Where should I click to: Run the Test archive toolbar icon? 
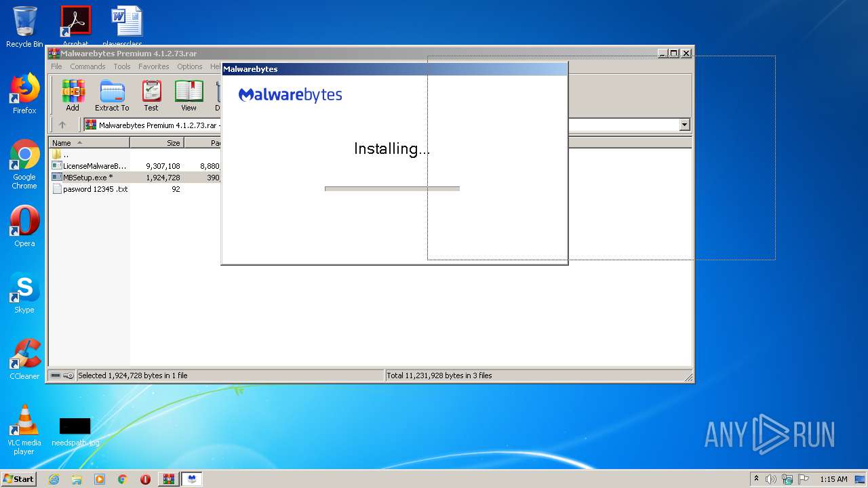(151, 96)
